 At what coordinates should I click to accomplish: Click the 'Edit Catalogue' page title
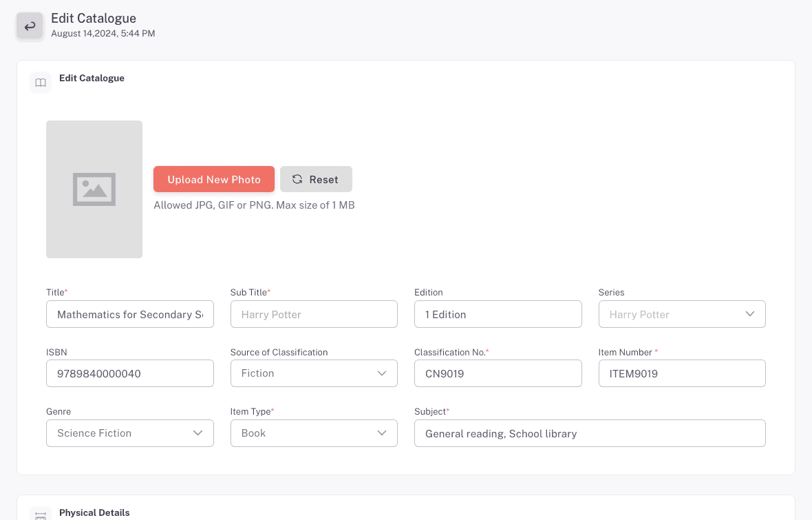(x=93, y=18)
